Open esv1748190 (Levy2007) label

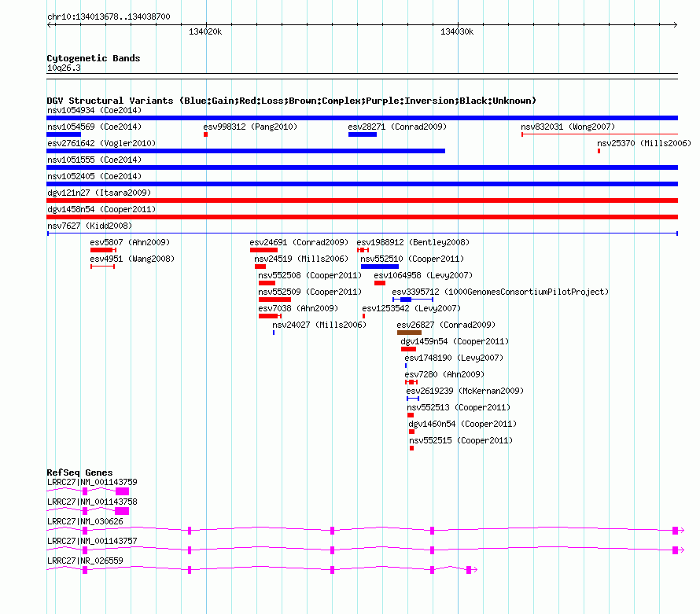click(454, 358)
